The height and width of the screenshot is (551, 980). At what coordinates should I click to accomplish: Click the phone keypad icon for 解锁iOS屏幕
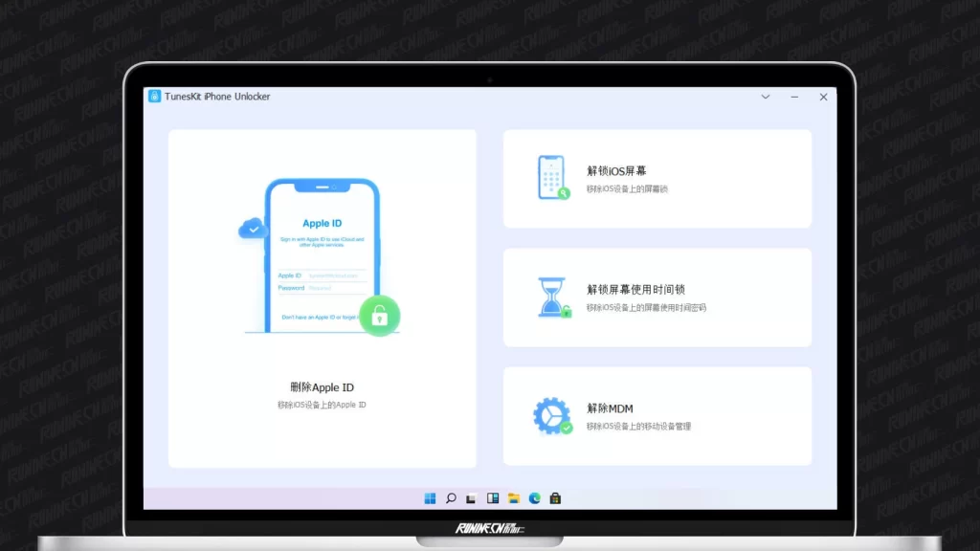pos(552,178)
